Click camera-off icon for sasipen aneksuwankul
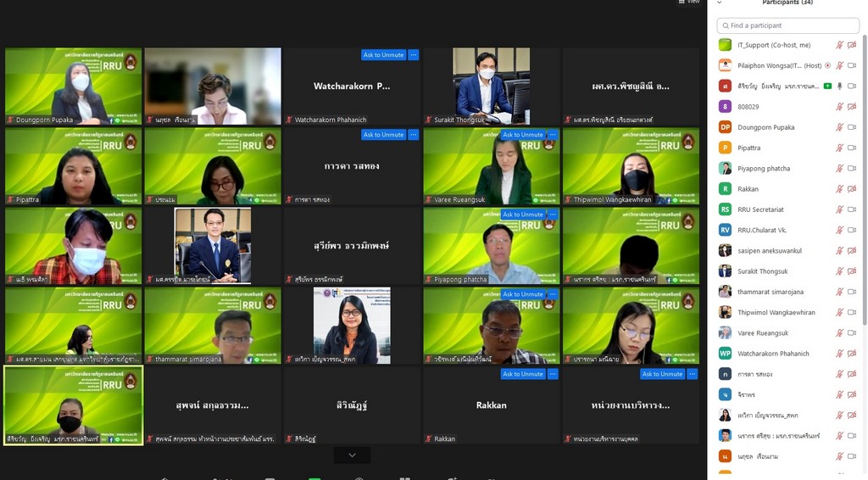 tap(852, 250)
